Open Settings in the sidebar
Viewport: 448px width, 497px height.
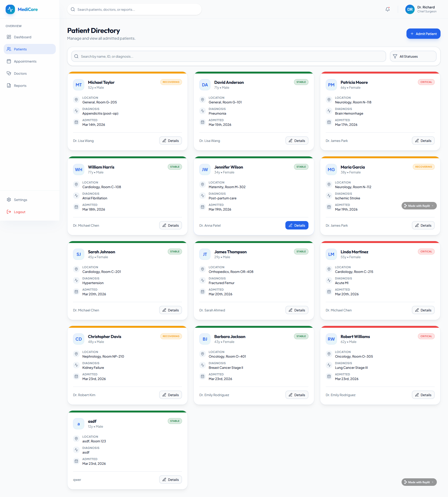[21, 200]
